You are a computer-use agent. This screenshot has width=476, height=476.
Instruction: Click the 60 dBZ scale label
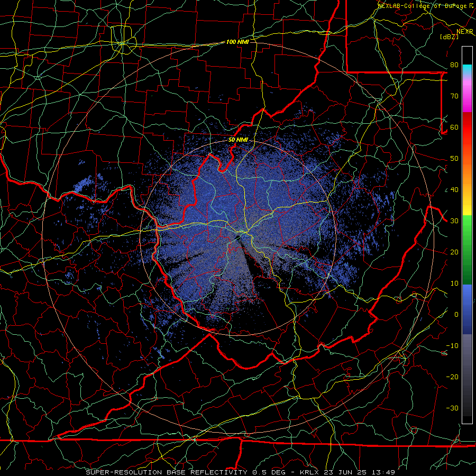pos(454,127)
